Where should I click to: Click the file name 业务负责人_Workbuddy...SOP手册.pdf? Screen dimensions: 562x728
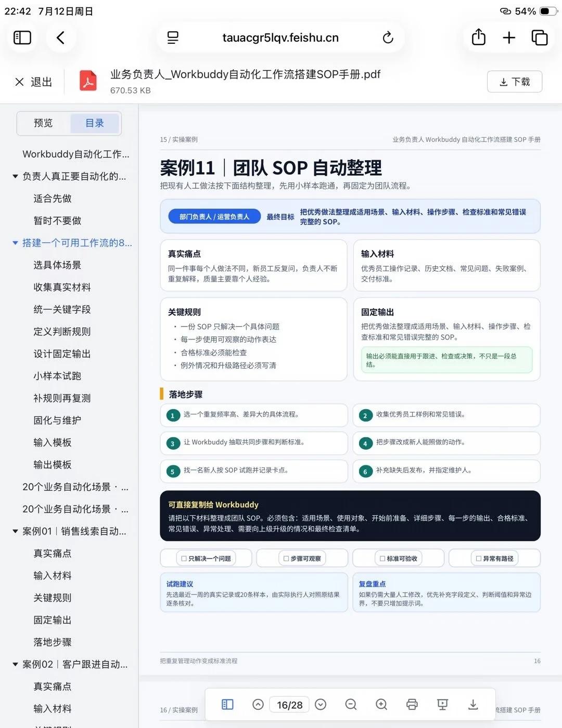pos(245,74)
